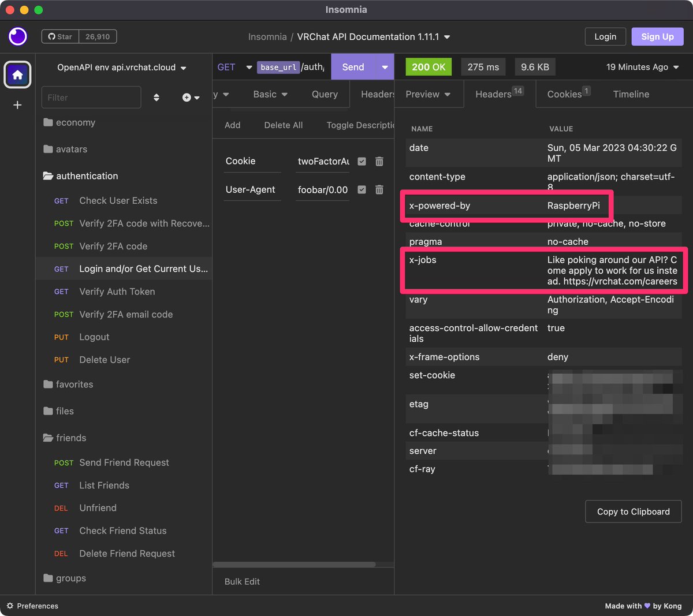Switch to the Cookies response tab
This screenshot has width=693, height=616.
[568, 94]
